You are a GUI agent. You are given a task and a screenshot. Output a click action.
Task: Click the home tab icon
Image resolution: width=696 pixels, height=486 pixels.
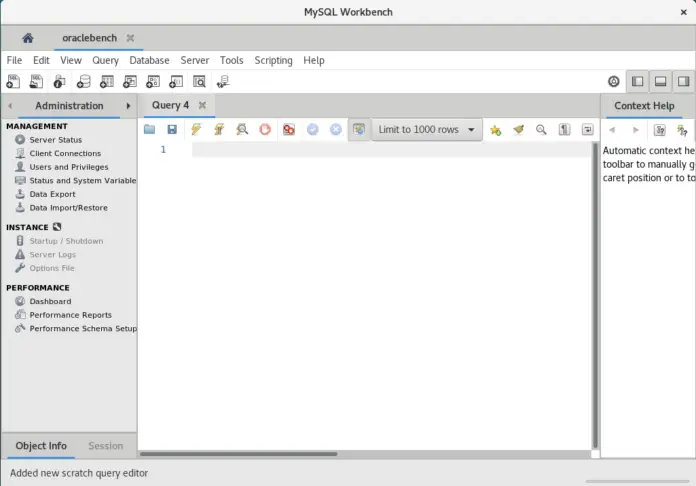pos(28,38)
